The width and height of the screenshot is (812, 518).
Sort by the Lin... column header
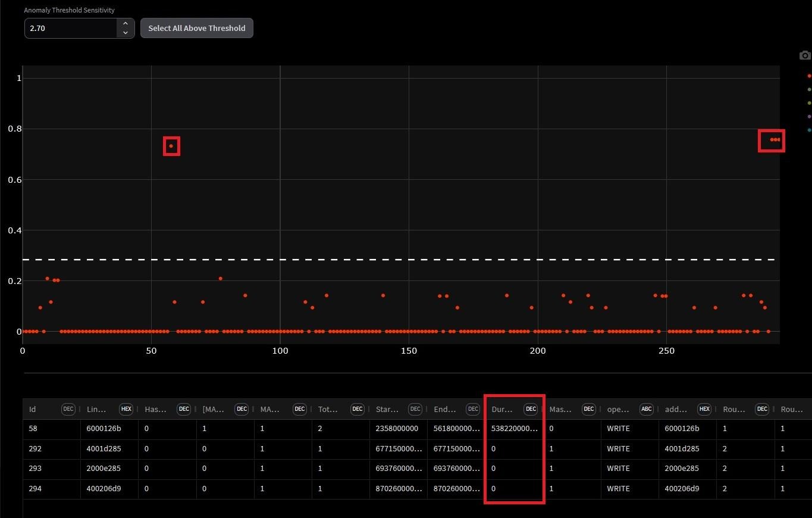(x=96, y=409)
